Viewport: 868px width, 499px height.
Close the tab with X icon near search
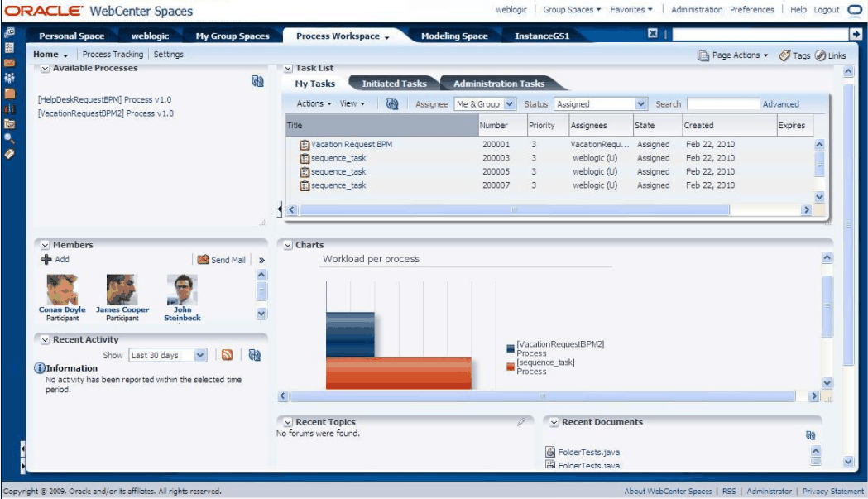point(653,33)
